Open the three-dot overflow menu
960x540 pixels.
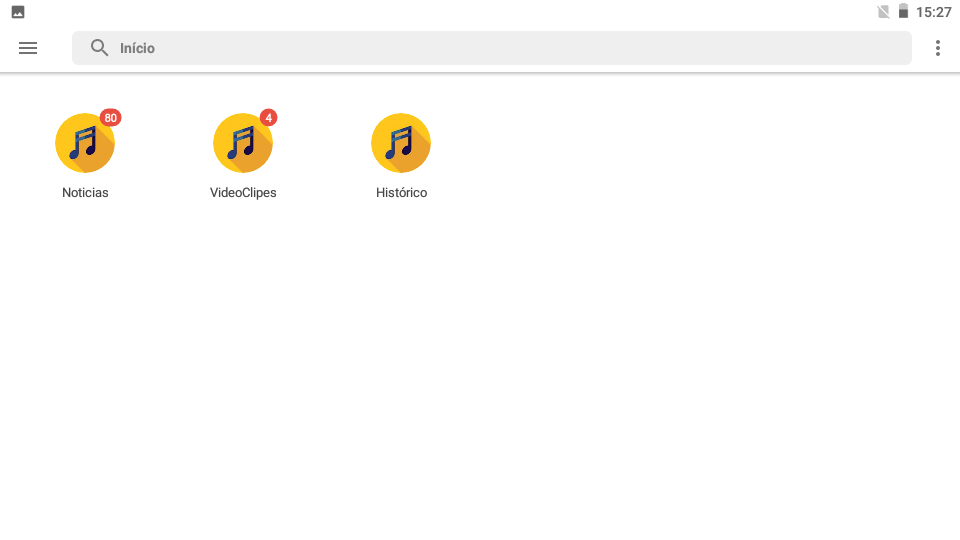pos(937,48)
